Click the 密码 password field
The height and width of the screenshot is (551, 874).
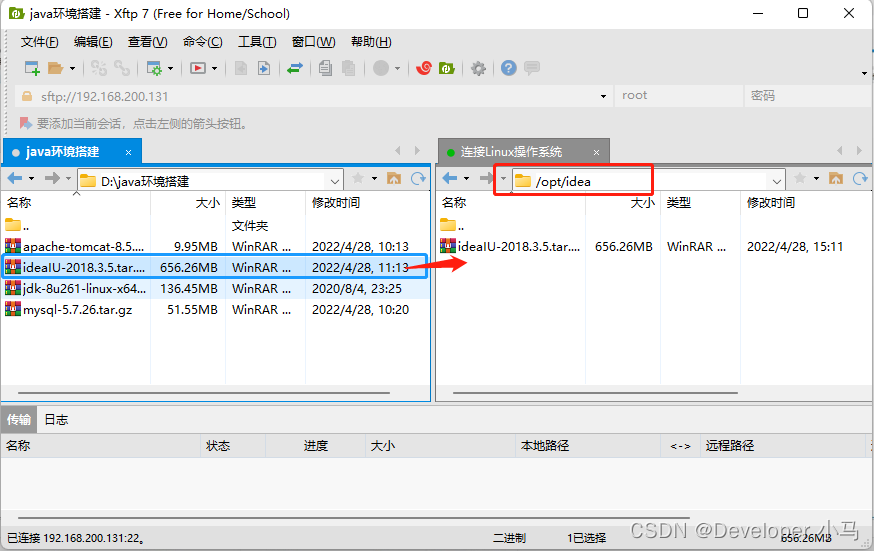[808, 96]
